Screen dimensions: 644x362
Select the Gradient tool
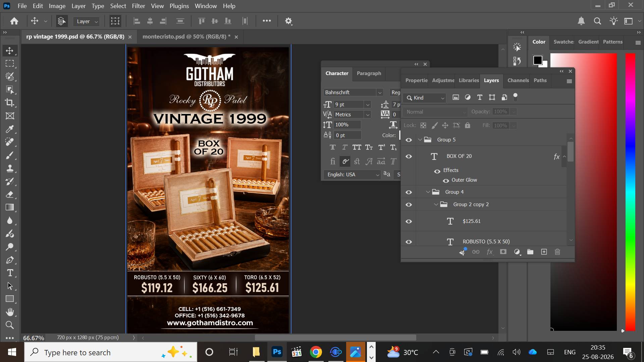(10, 207)
